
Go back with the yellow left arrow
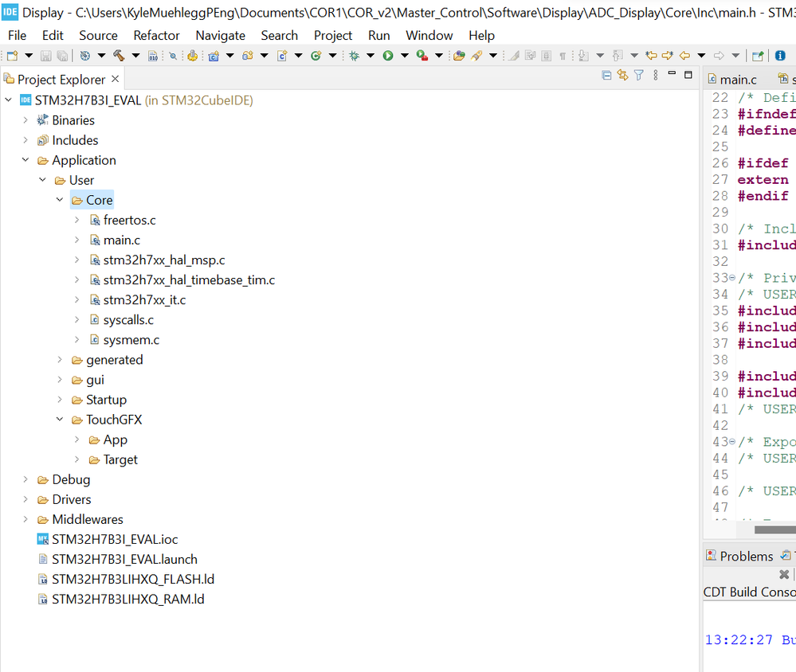(x=684, y=56)
